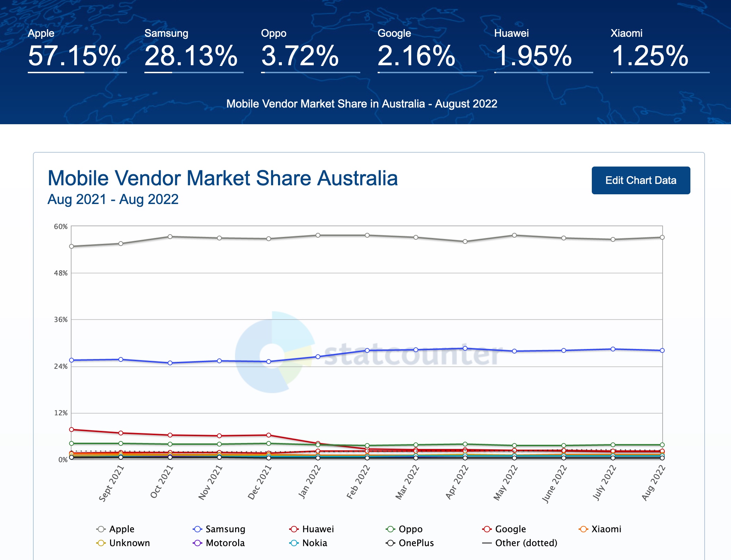Click the OnePlus black legend icon
731x560 pixels.
point(390,543)
